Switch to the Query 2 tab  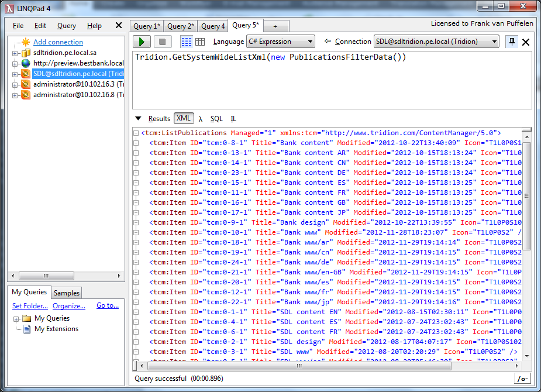(x=180, y=26)
